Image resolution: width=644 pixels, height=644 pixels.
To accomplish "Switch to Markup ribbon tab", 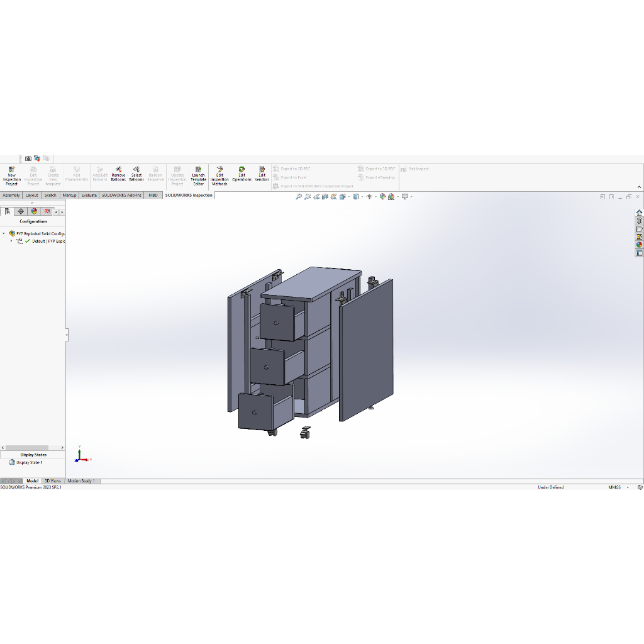I will click(x=69, y=196).
